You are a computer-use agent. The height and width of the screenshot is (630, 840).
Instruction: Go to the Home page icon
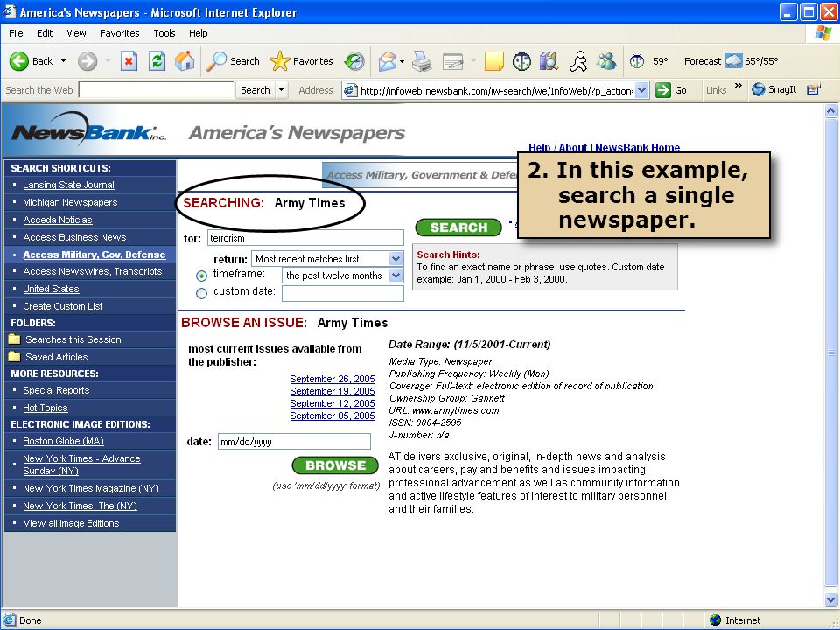[x=185, y=61]
